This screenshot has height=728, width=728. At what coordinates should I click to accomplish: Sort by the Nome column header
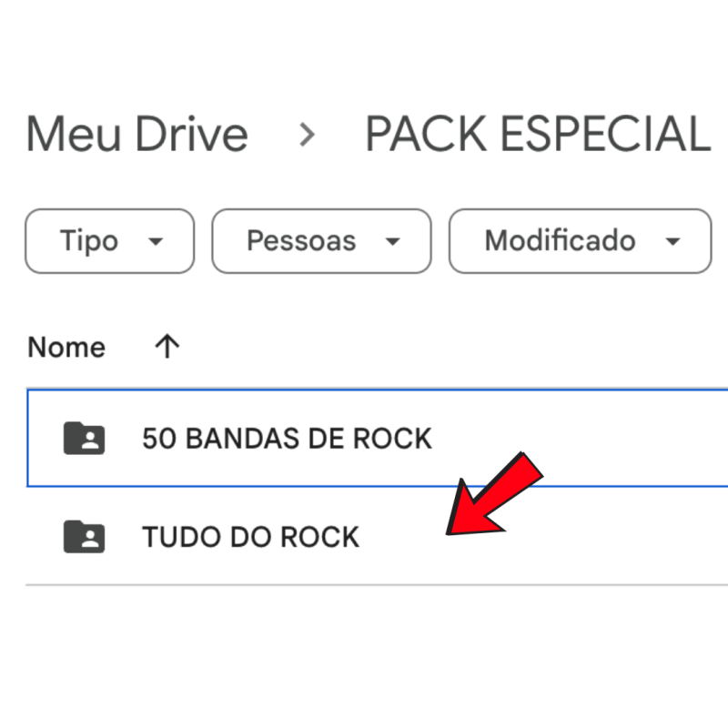point(66,347)
